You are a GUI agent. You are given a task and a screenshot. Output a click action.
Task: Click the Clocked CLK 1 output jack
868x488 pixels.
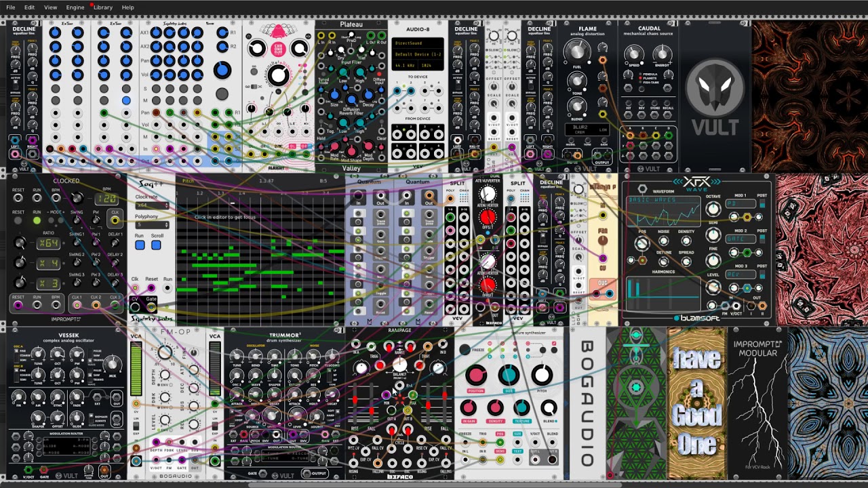pyautogui.click(x=77, y=305)
